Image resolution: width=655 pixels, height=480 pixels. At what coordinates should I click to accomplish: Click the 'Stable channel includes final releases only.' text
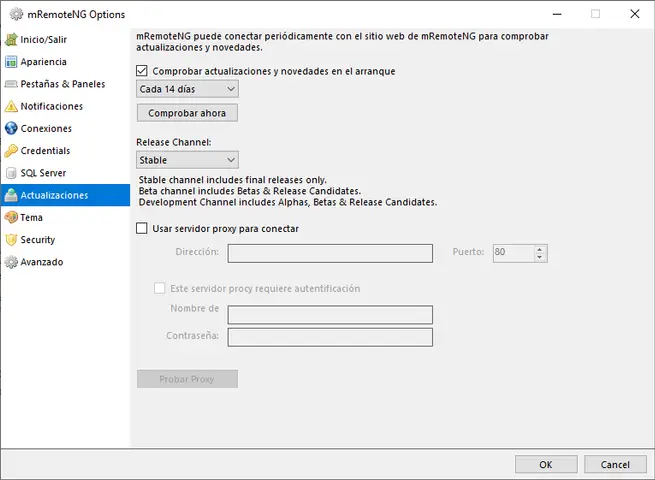click(233, 180)
